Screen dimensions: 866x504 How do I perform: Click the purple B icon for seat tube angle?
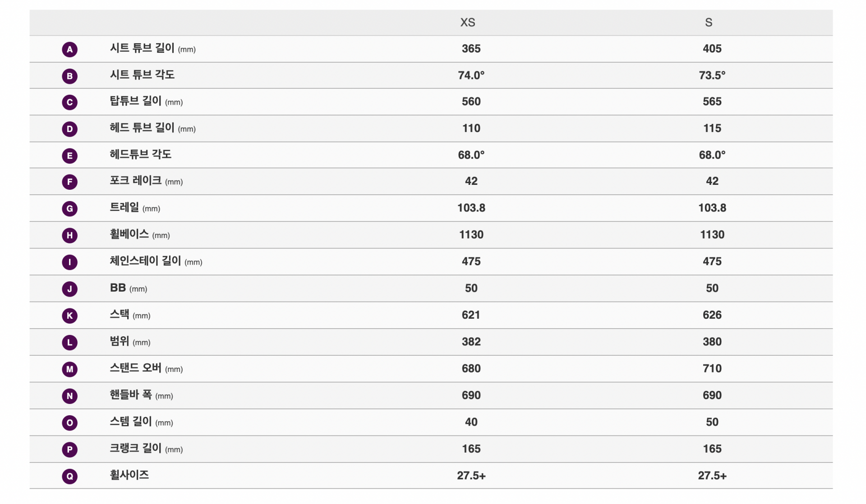(x=69, y=76)
